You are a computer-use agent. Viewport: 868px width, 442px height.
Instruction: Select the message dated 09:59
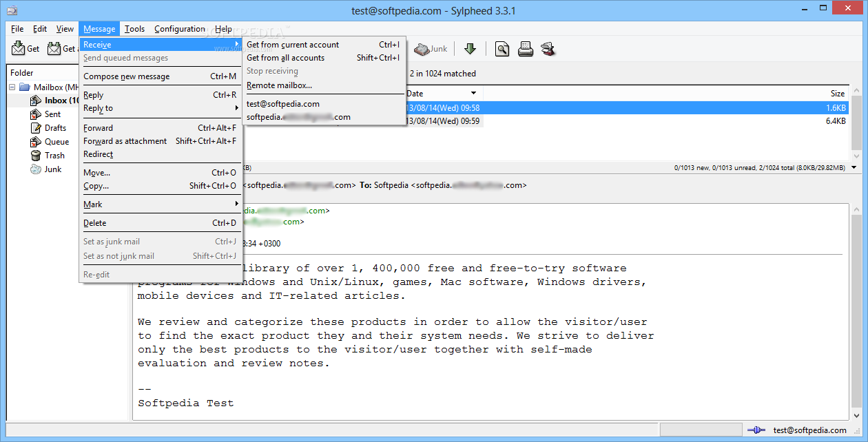(626, 121)
